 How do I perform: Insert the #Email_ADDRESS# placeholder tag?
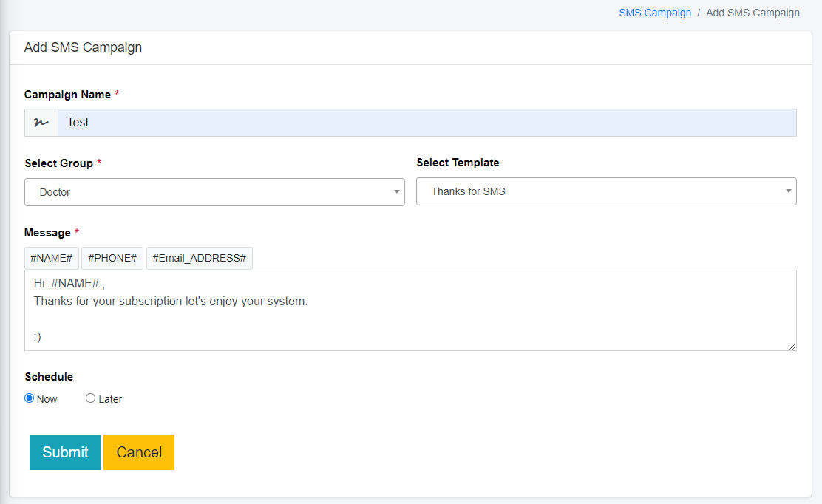(200, 258)
